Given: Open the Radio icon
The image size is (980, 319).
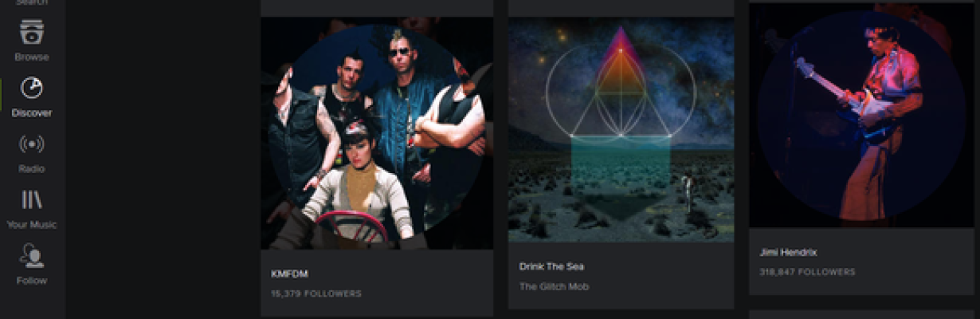Looking at the screenshot, I should (x=32, y=144).
